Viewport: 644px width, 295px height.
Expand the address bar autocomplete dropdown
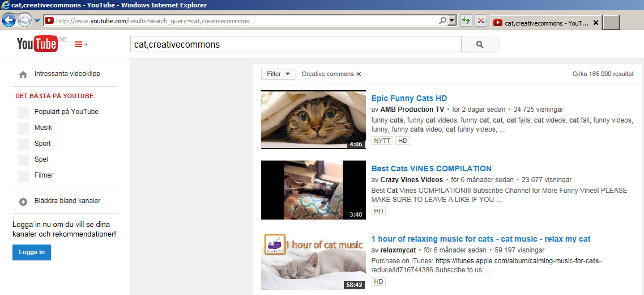coord(452,20)
